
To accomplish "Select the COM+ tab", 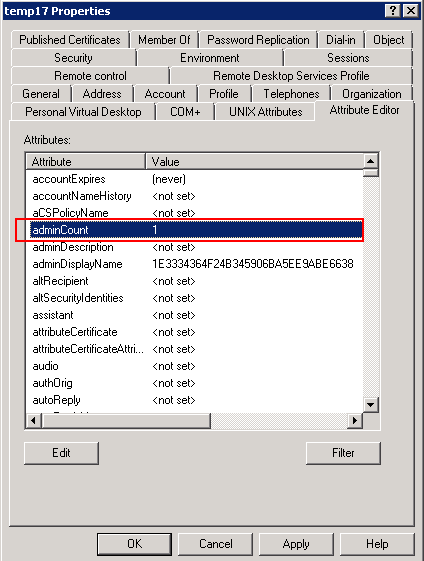I will pos(185,112).
